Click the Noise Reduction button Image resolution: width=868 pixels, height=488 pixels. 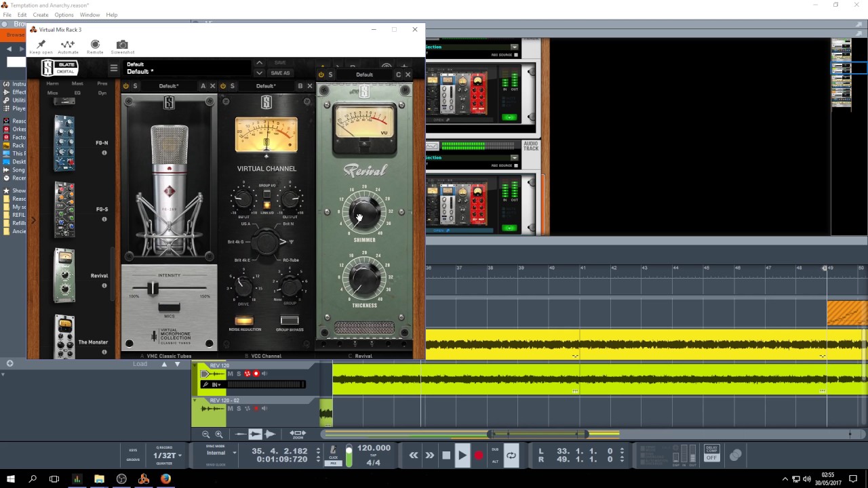244,321
